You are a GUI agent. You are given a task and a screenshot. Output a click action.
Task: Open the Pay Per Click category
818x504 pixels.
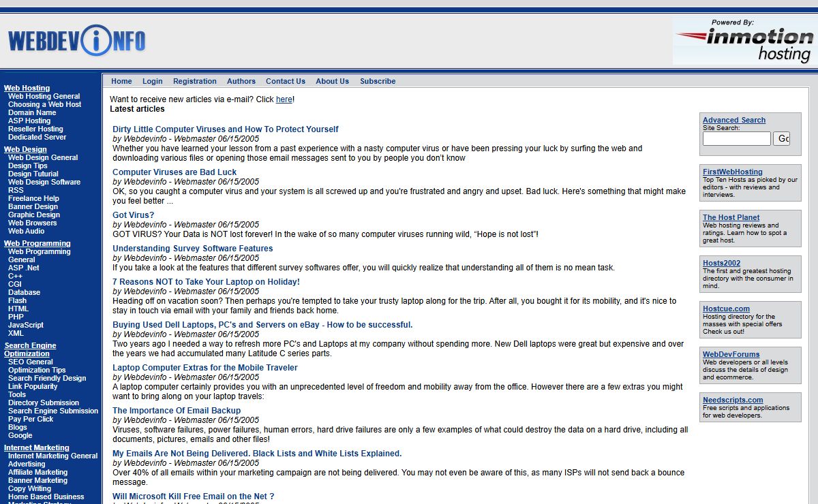(x=31, y=420)
